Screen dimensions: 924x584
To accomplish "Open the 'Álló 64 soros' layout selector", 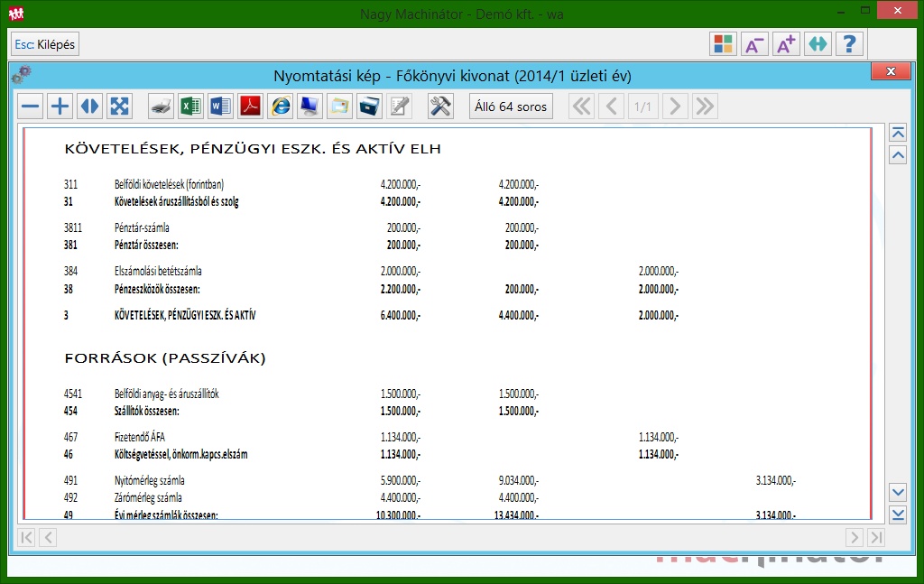I will (511, 107).
